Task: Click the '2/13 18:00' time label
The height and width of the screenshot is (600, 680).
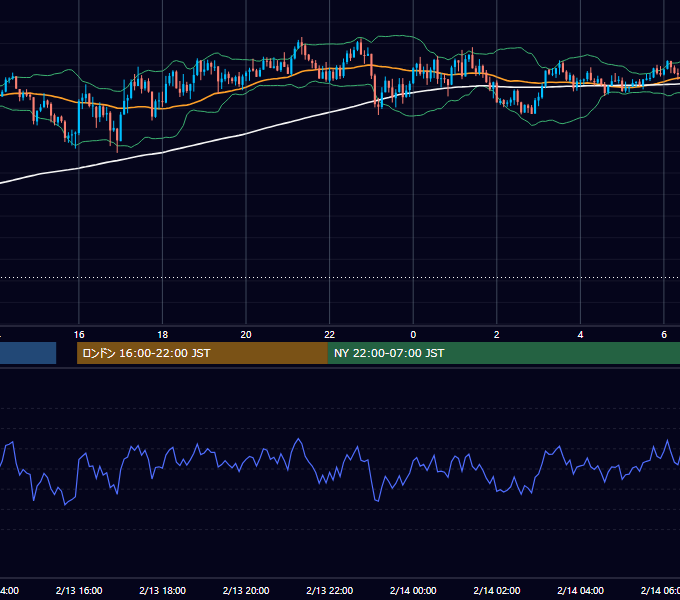Action: point(163,590)
